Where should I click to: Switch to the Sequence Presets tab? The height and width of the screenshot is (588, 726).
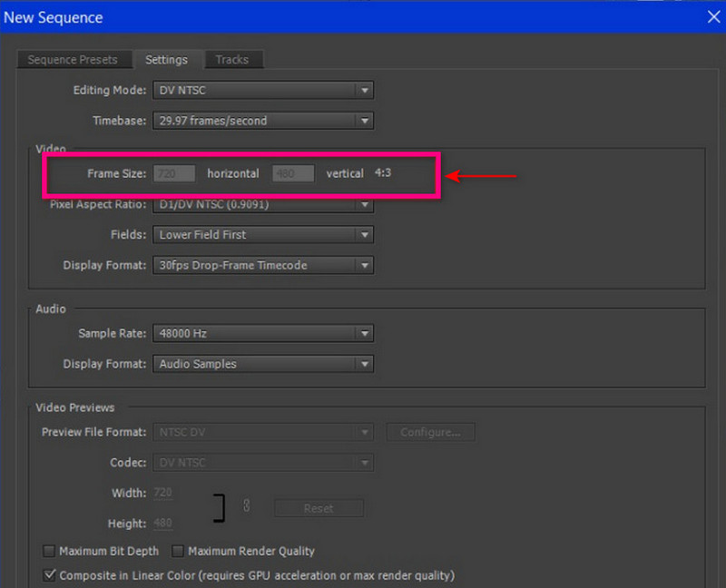click(73, 60)
